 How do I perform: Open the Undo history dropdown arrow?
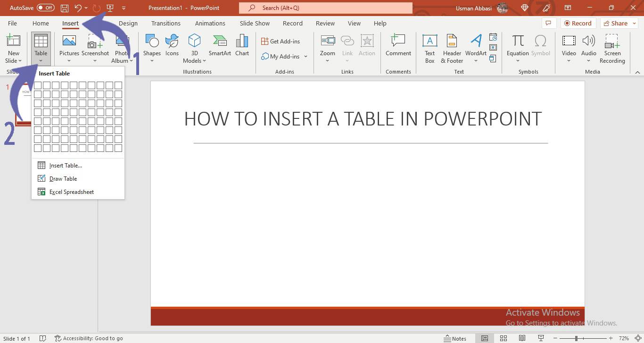pyautogui.click(x=86, y=8)
